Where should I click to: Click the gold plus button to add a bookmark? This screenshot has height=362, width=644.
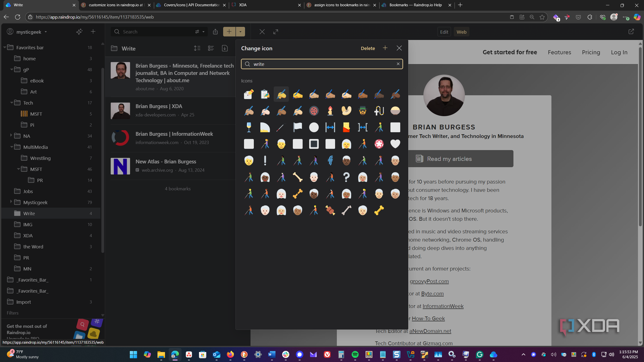tap(229, 32)
